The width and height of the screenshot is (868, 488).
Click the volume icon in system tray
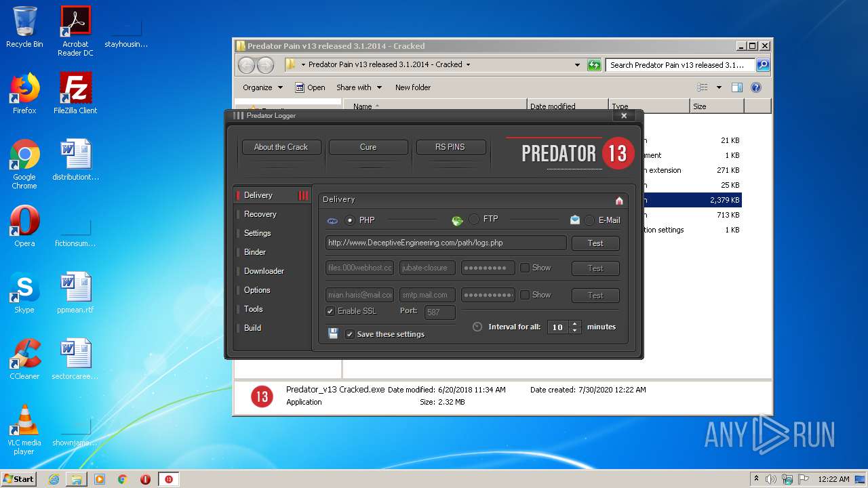coord(770,479)
